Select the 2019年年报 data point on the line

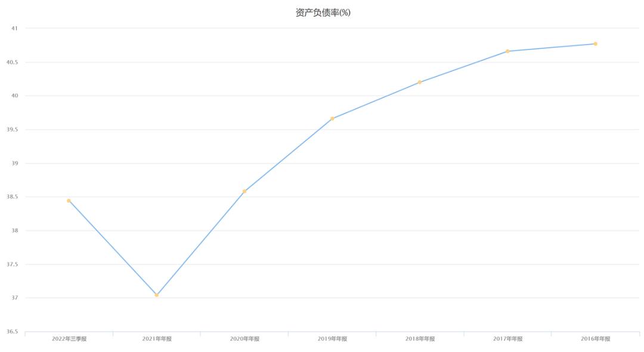click(332, 119)
